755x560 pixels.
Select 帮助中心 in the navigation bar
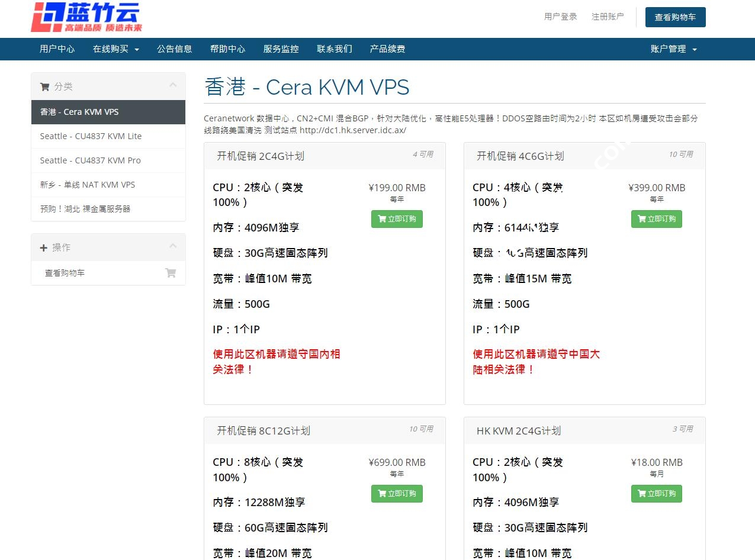point(227,49)
